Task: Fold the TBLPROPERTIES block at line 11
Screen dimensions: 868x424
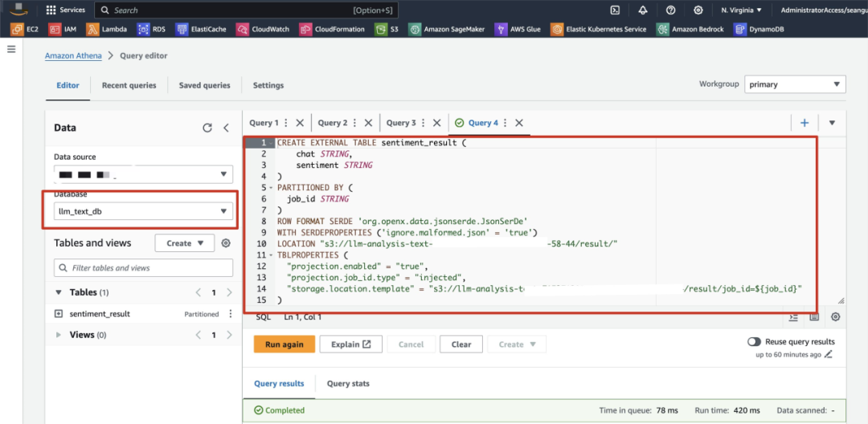Action: pos(272,255)
